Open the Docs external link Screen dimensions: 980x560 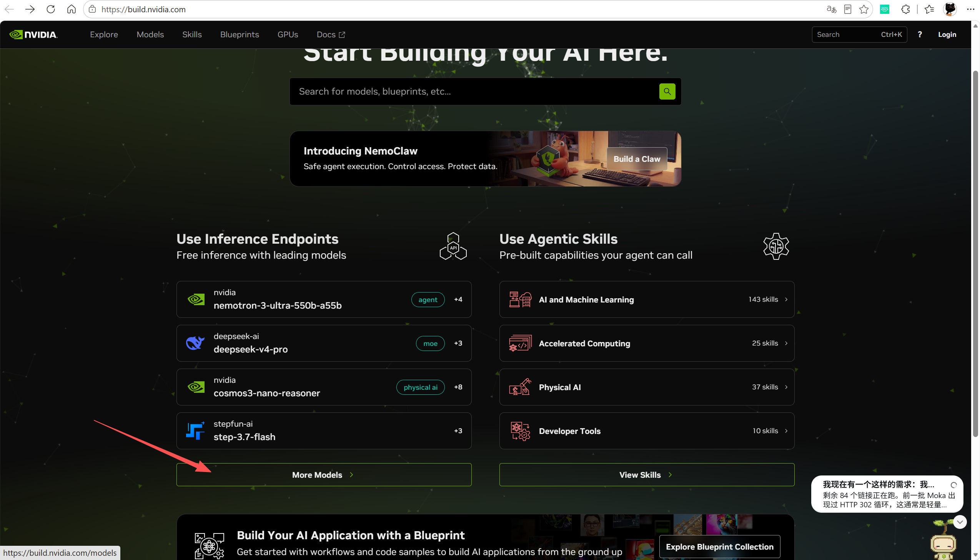click(x=331, y=35)
